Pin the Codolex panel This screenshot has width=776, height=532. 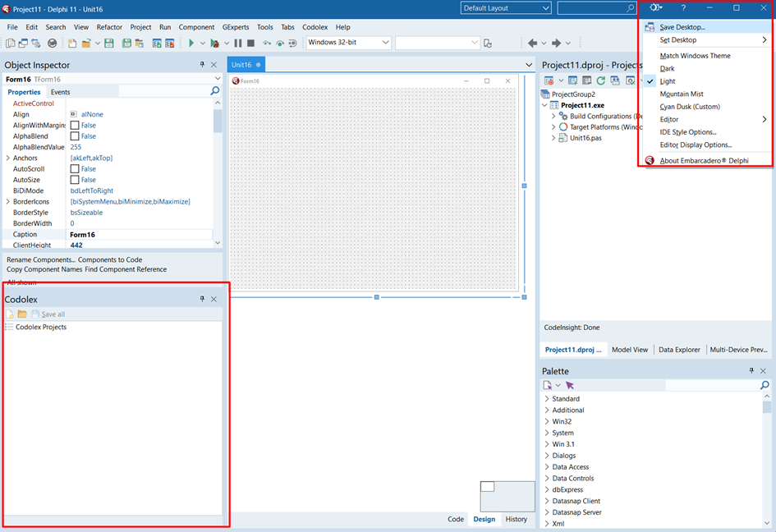(x=202, y=299)
